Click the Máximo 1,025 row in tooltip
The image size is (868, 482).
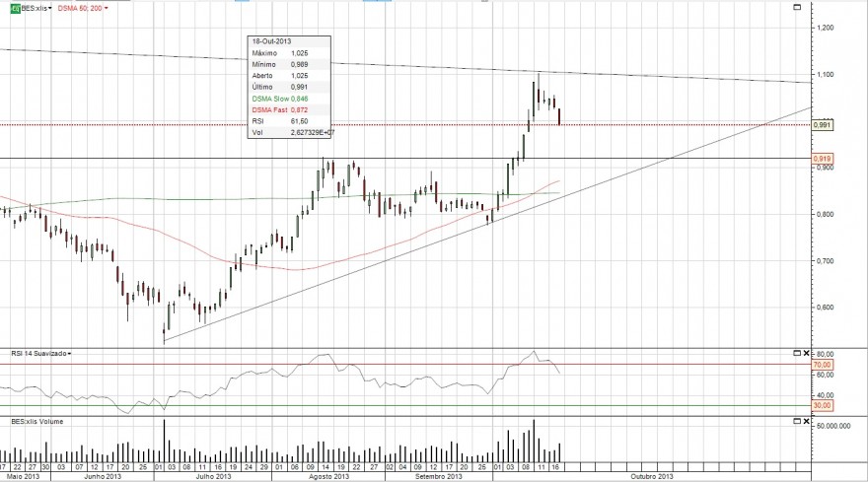[x=289, y=53]
